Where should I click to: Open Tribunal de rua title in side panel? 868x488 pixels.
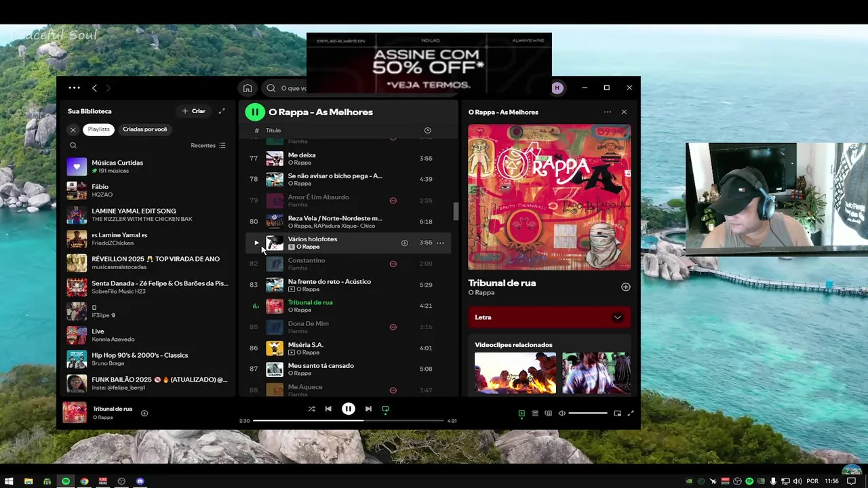tap(502, 283)
